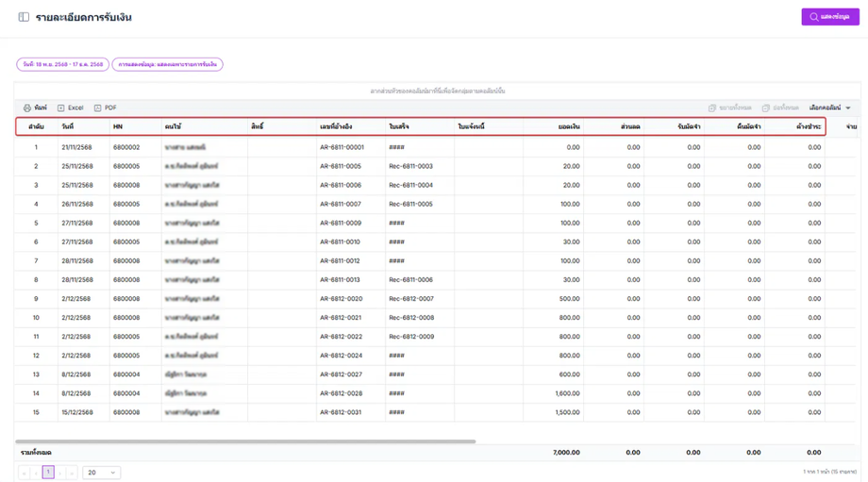Click the purple แสดงข้อมูล button
The width and height of the screenshot is (868, 482).
pyautogui.click(x=829, y=17)
